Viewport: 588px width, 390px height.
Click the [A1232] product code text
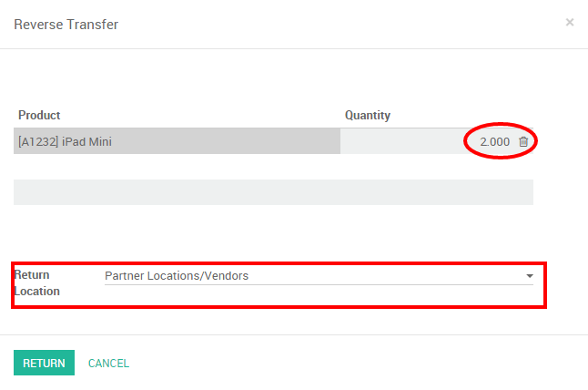[x=37, y=141]
